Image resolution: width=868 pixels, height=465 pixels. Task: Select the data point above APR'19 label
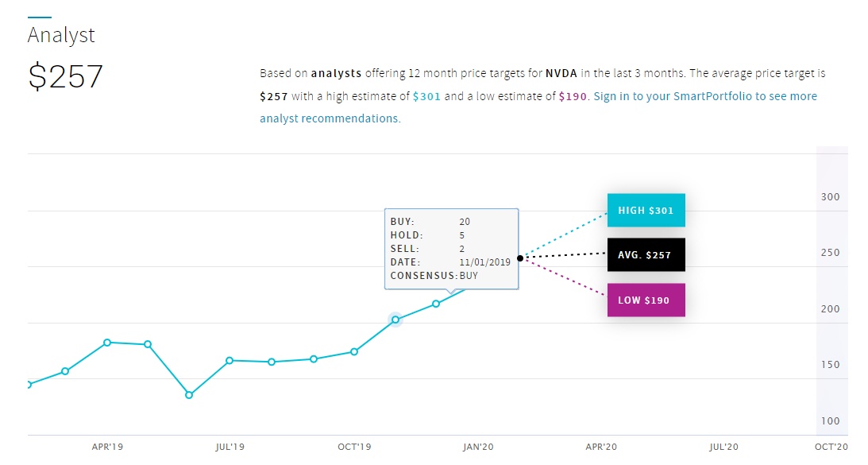point(107,343)
